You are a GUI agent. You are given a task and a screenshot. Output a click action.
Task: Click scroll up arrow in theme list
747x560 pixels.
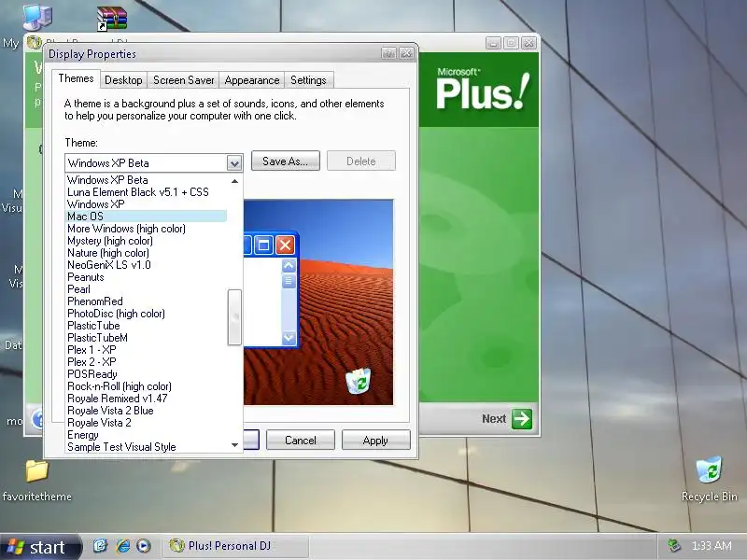(234, 181)
